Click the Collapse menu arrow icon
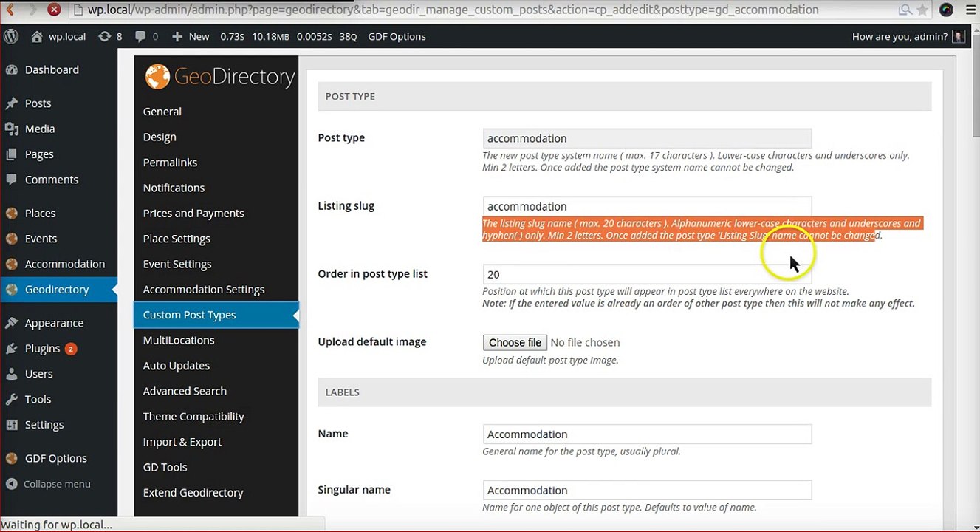The height and width of the screenshot is (532, 980). coord(12,484)
